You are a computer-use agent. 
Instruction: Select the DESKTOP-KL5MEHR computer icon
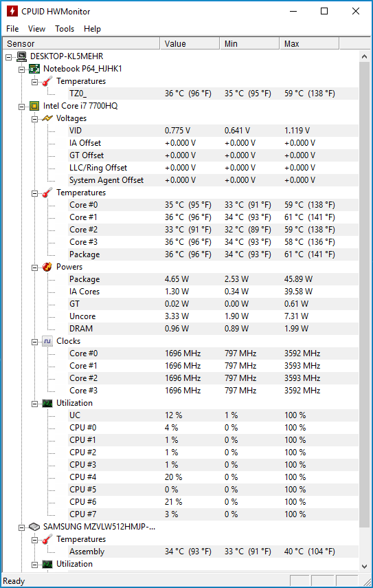(22, 56)
